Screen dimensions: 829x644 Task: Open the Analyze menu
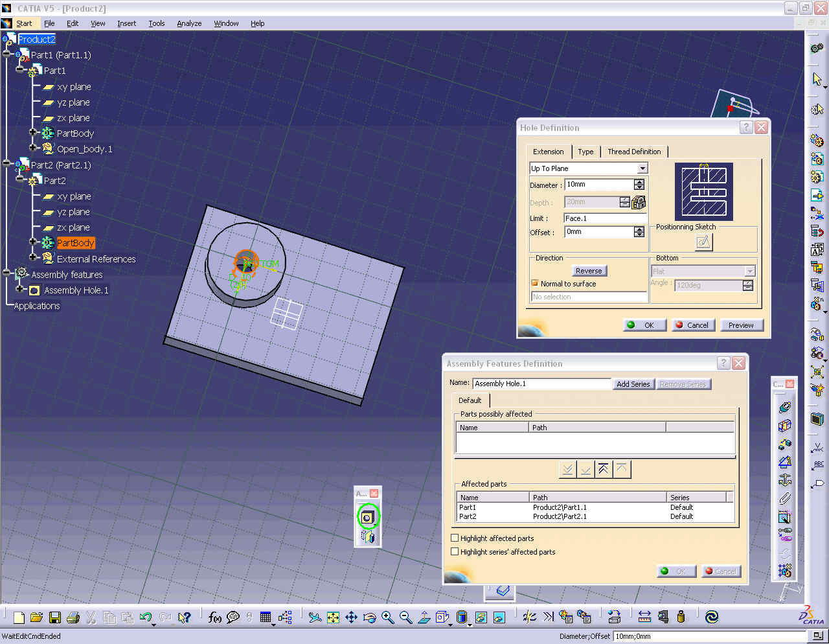pos(189,23)
